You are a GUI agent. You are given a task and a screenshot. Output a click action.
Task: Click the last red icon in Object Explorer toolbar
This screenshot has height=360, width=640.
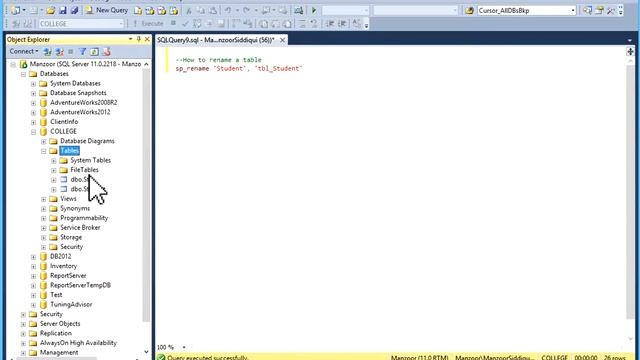107,52
